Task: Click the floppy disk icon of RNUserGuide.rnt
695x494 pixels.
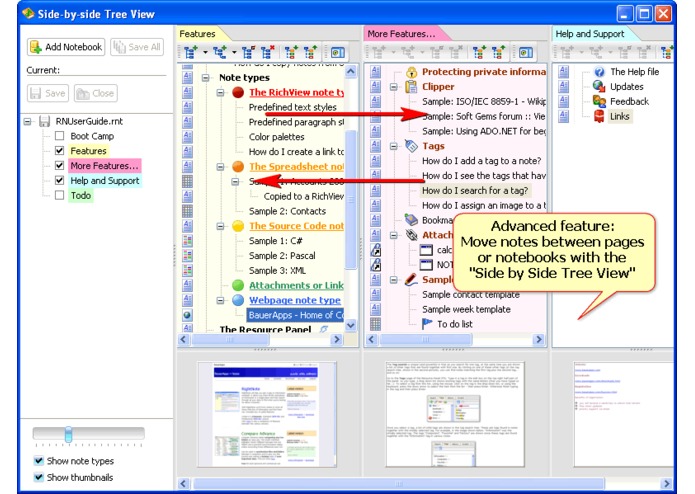Action: click(x=44, y=121)
